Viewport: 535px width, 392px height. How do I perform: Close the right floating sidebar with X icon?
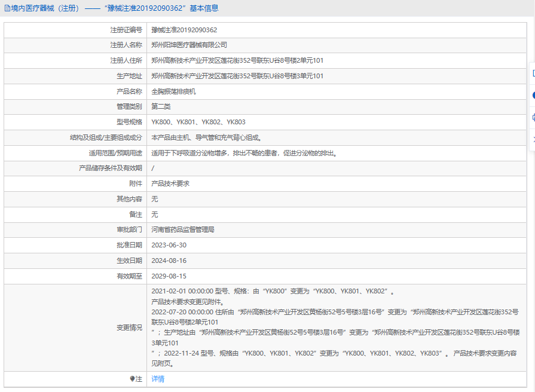point(532,139)
